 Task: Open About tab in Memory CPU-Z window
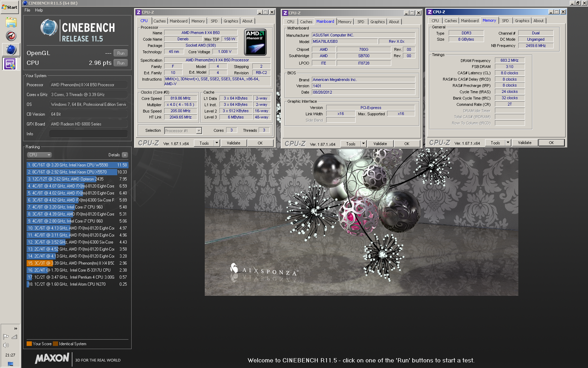click(x=538, y=21)
